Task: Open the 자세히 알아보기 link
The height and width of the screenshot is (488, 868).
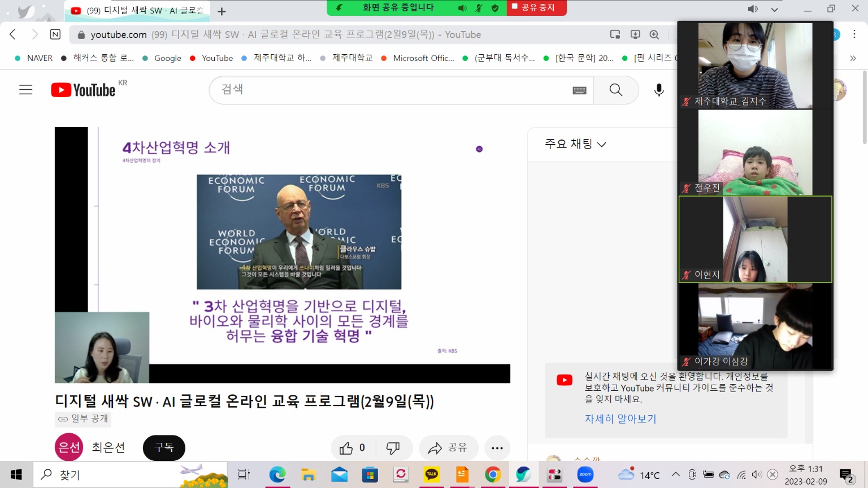Action: pyautogui.click(x=620, y=419)
